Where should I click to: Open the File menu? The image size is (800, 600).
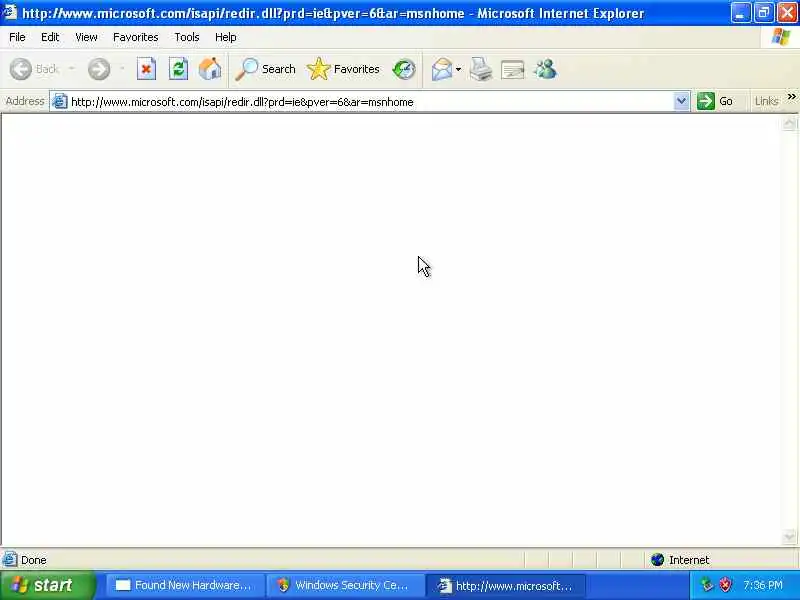[17, 37]
